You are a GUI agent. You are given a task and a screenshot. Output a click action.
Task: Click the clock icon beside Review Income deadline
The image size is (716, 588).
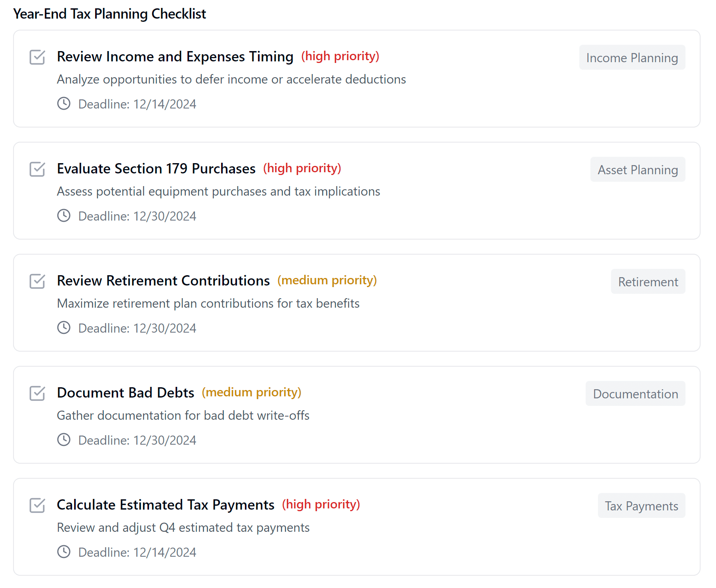point(64,104)
